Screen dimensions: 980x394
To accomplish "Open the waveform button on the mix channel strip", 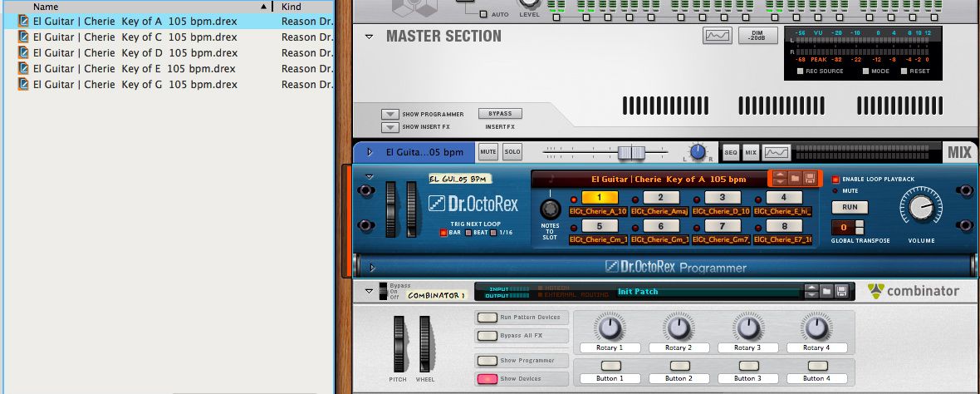I will 777,152.
